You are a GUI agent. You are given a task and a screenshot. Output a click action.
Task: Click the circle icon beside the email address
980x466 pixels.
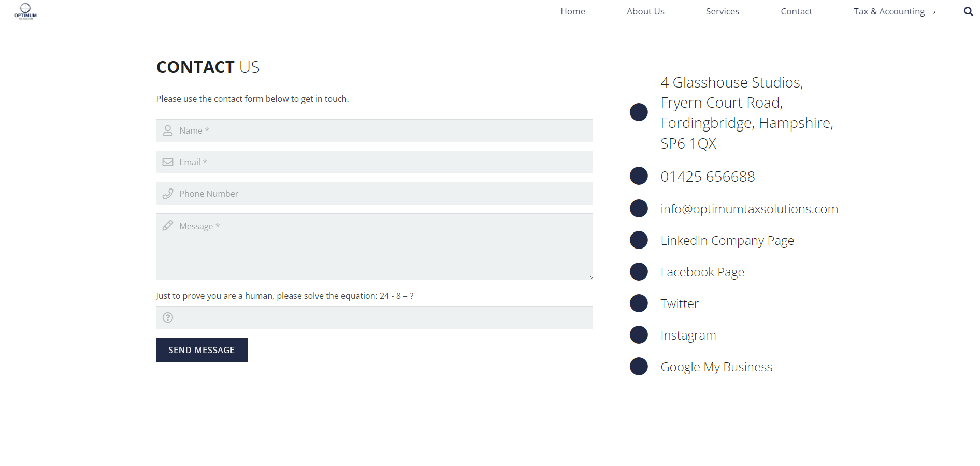[x=639, y=209]
